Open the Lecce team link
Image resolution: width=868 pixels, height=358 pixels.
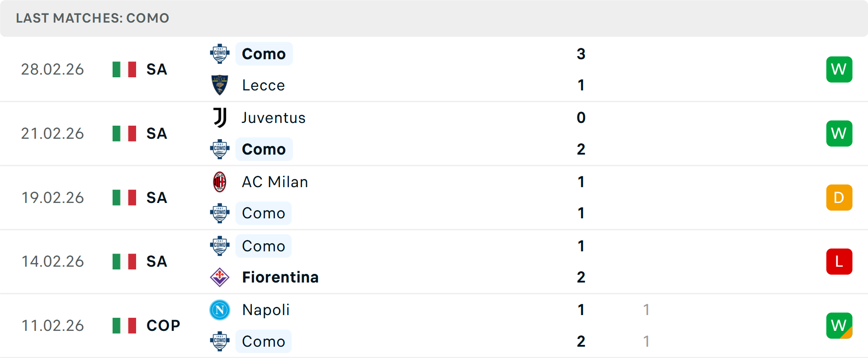point(263,85)
